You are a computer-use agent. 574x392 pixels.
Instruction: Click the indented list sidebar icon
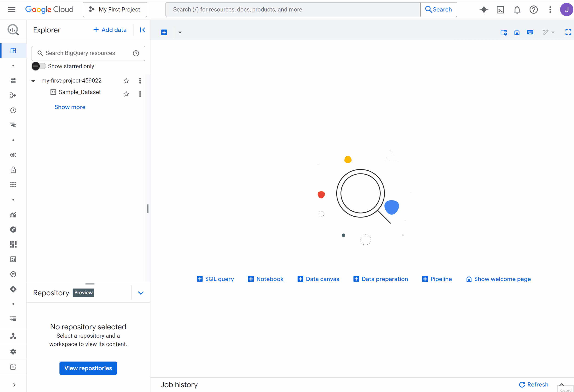point(13,319)
